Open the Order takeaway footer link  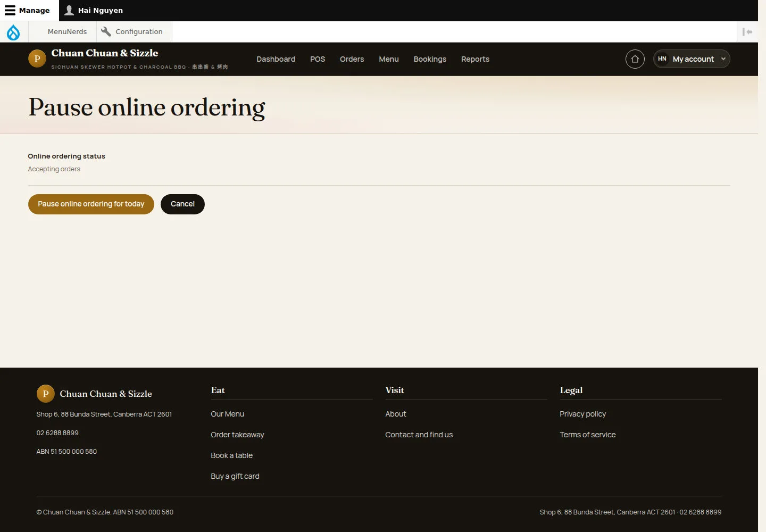(237, 435)
